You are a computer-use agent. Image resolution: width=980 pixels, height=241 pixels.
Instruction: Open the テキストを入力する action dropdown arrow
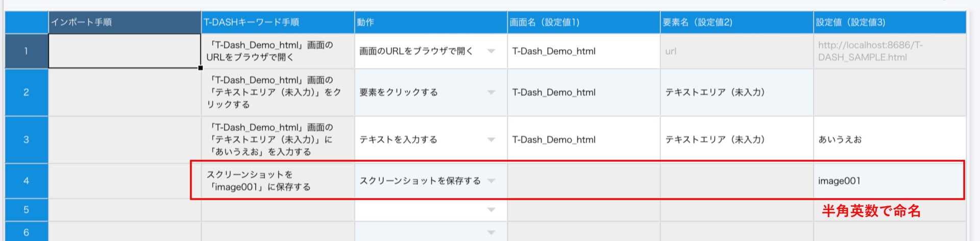tap(491, 139)
